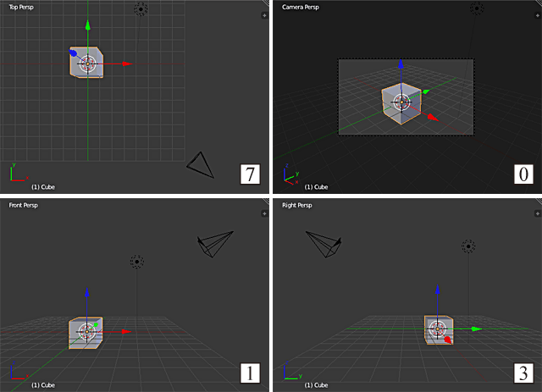
Task: Click the red X-axis arrow in Top view
Action: [x=126, y=63]
